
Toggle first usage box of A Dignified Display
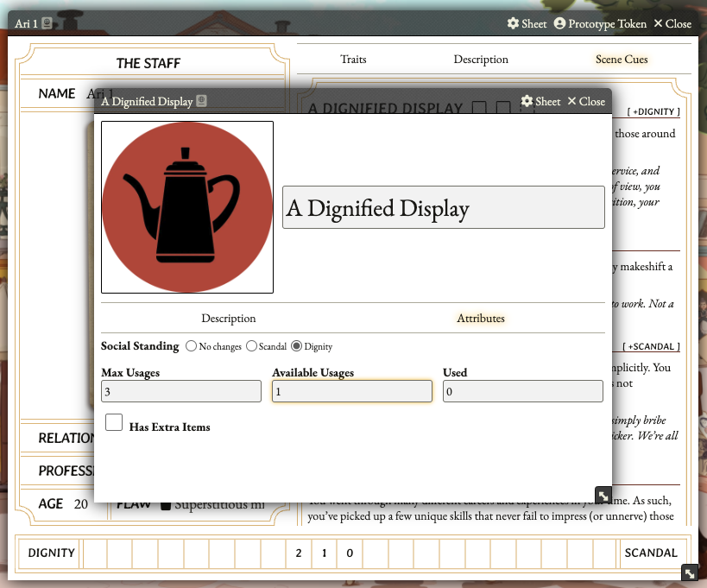tap(479, 107)
